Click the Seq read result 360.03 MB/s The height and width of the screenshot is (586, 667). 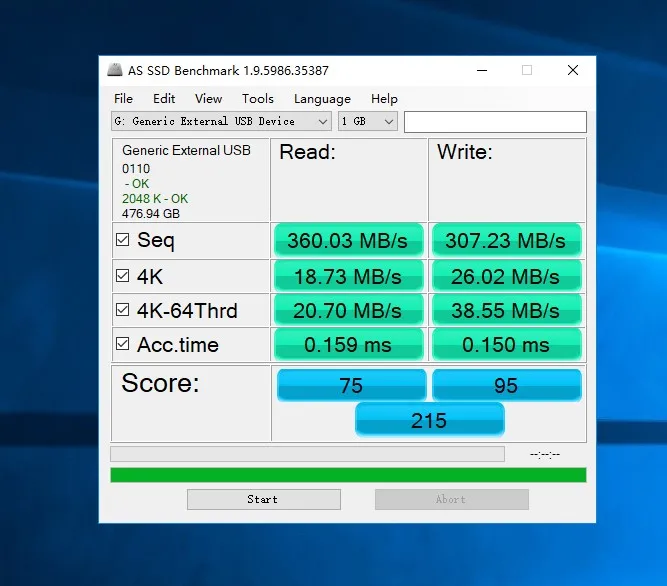348,240
